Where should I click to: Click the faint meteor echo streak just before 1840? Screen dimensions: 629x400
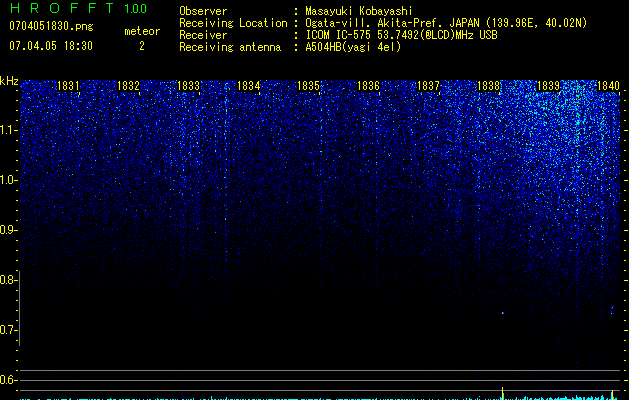point(612,310)
